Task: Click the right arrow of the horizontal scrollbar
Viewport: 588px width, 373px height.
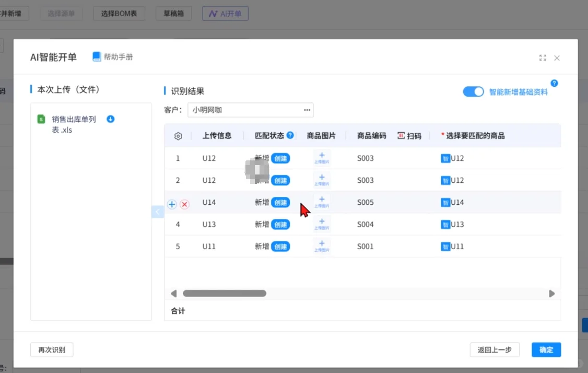Action: pos(551,293)
